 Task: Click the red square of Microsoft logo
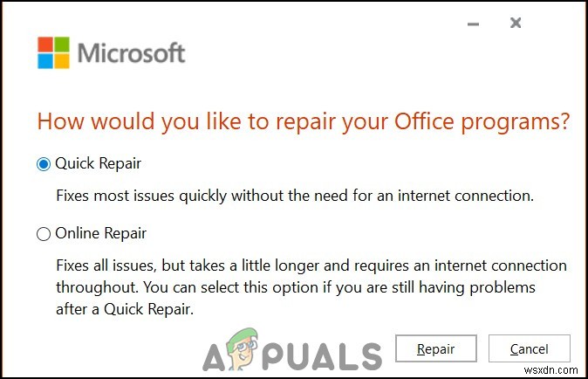click(45, 45)
